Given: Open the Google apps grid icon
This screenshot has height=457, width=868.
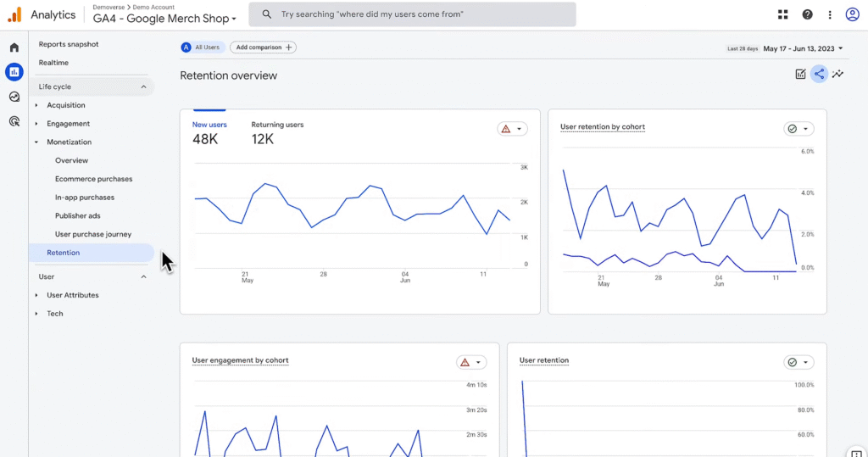Looking at the screenshot, I should pyautogui.click(x=782, y=15).
